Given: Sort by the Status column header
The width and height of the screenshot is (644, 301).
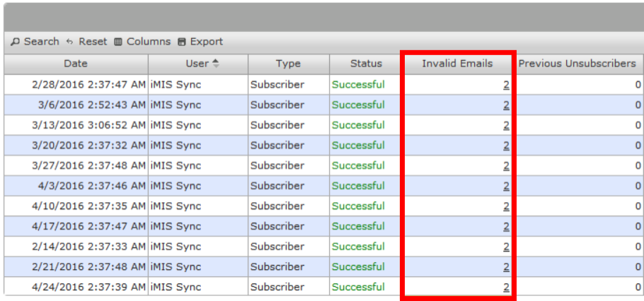Looking at the screenshot, I should [x=367, y=64].
